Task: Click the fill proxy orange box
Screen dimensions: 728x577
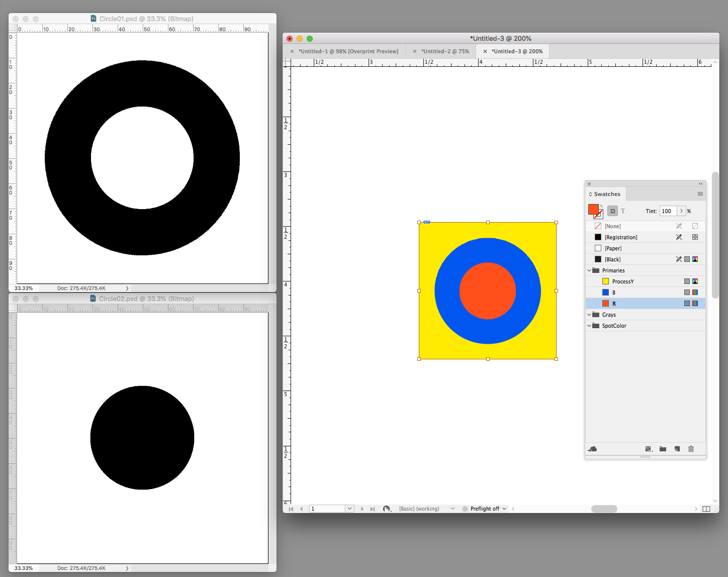Action: point(593,209)
